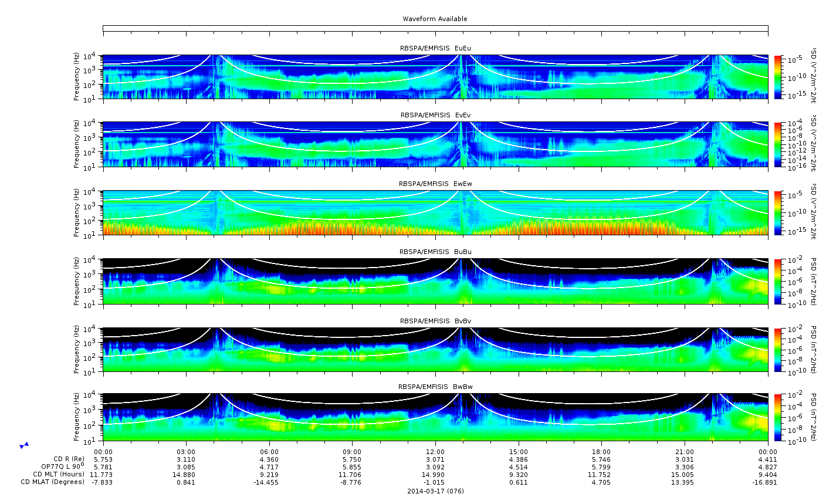This screenshot has width=826, height=504.
Task: Click the MLAT value 0.611
Action: (519, 482)
